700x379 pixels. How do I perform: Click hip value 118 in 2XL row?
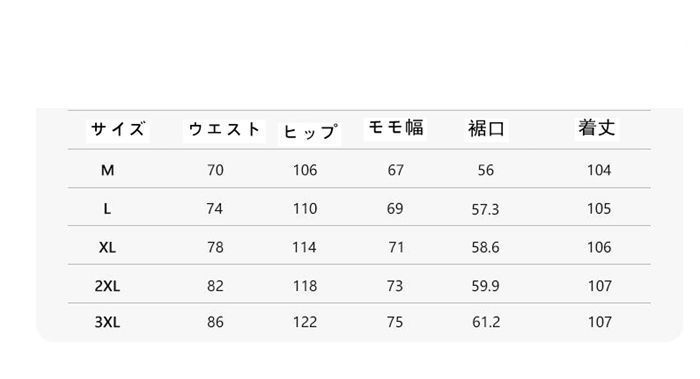(x=305, y=286)
